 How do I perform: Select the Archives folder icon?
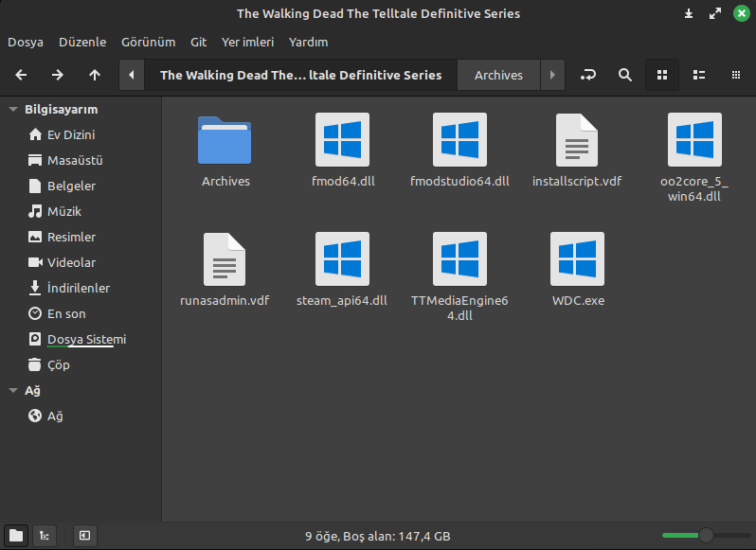point(225,140)
